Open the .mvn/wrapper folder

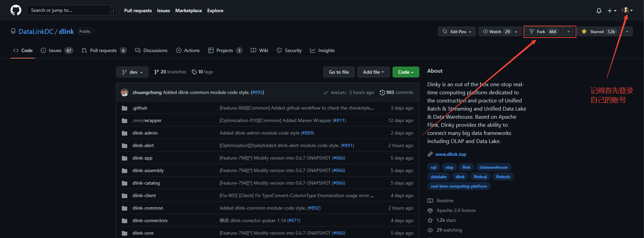[x=147, y=120]
